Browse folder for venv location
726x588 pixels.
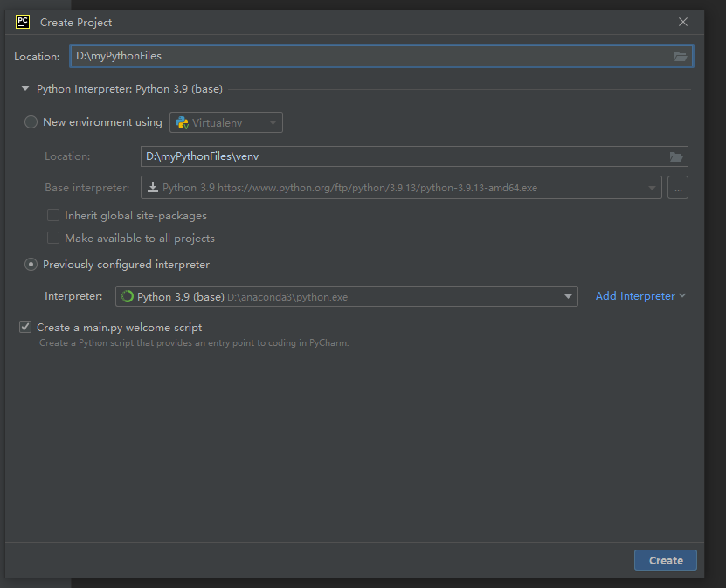676,157
